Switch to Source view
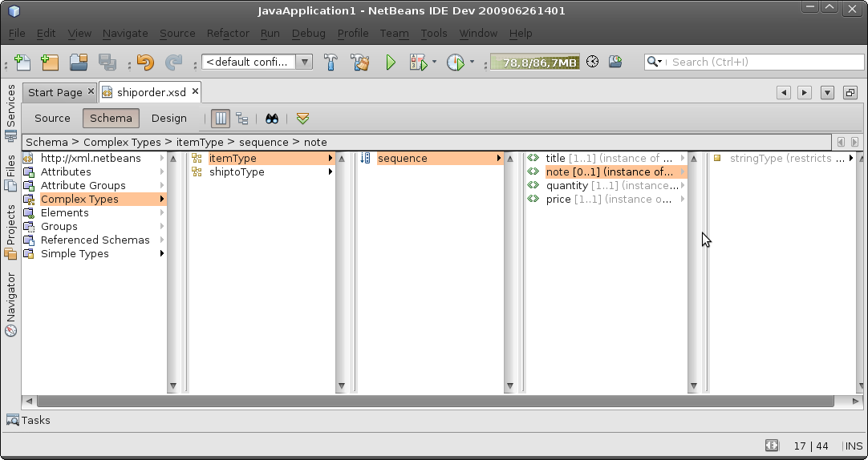The image size is (868, 460). pyautogui.click(x=52, y=119)
